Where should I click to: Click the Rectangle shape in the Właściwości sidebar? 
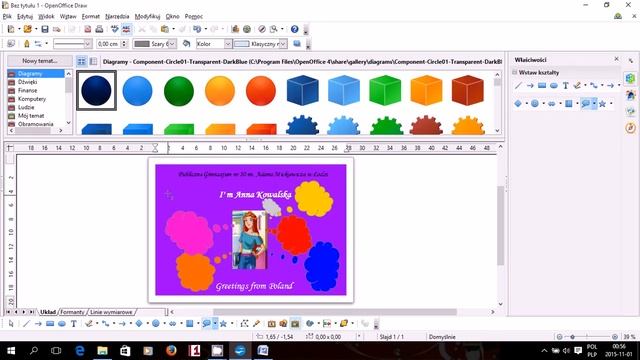pyautogui.click(x=542, y=85)
